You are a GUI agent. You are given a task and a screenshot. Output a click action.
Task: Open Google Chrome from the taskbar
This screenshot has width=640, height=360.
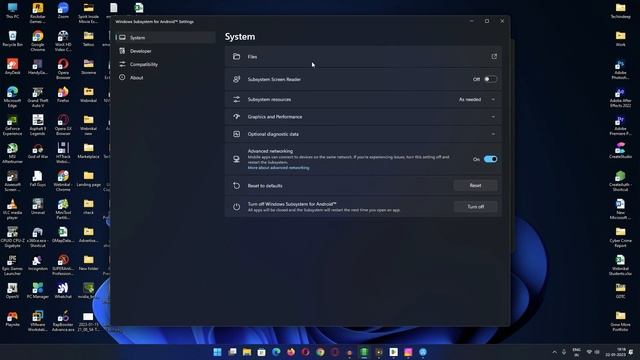[320, 352]
